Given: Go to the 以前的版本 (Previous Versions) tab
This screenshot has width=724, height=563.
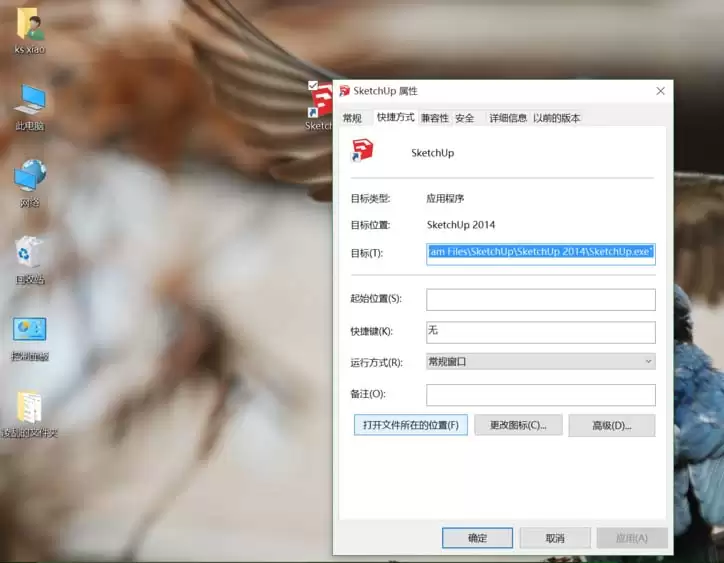Looking at the screenshot, I should [556, 118].
